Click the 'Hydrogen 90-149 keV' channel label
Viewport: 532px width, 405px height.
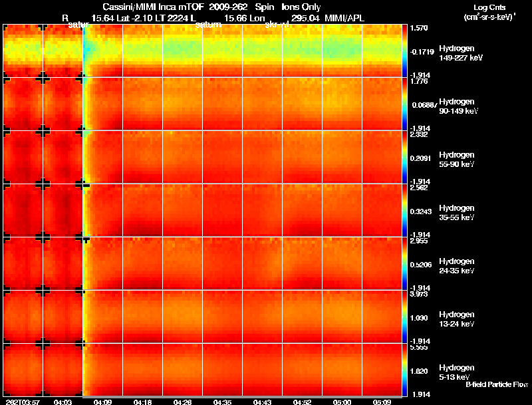click(x=458, y=106)
